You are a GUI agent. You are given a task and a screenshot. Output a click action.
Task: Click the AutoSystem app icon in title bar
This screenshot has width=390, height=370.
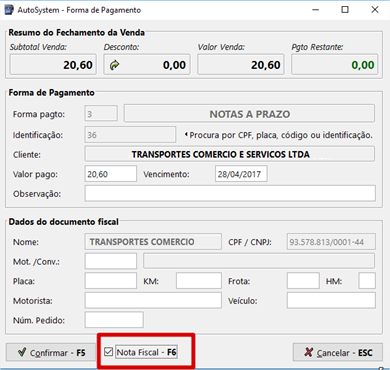pyautogui.click(x=9, y=10)
